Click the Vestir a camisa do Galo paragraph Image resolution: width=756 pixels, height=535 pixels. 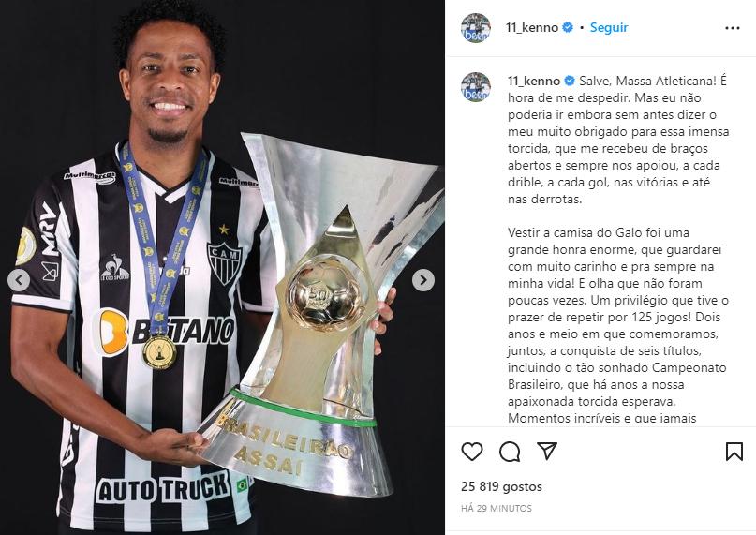(618, 325)
